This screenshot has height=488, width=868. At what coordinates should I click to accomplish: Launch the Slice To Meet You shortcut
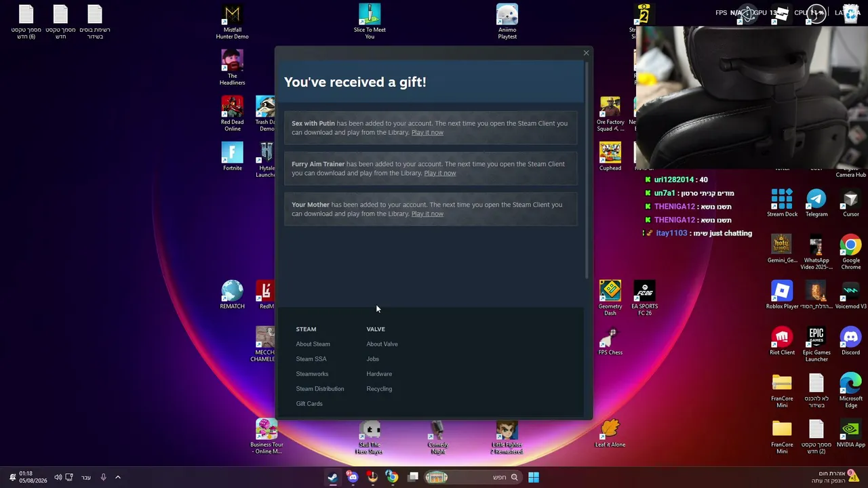point(370,22)
